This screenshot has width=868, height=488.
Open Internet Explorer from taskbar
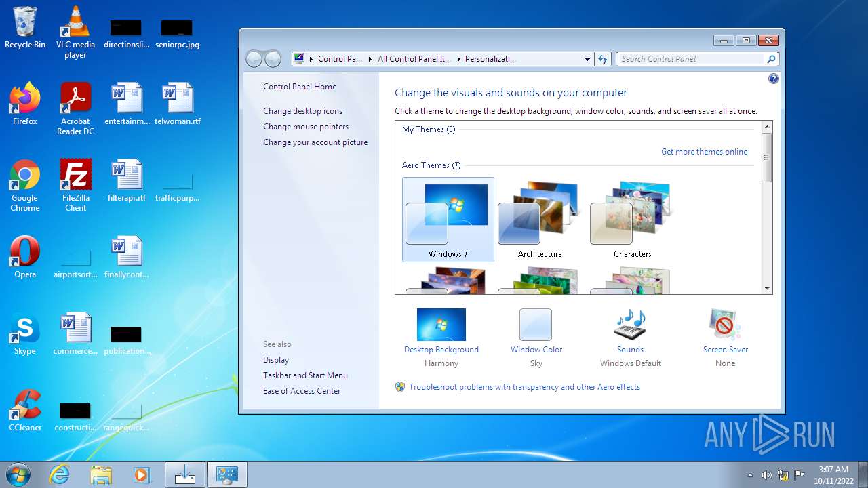(60, 474)
